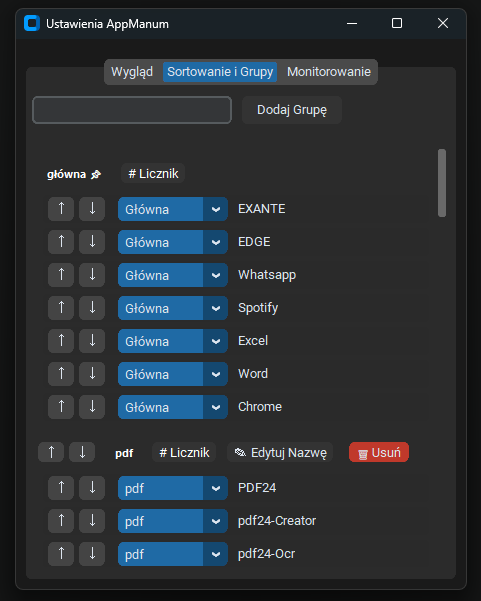Move PDF24 up in pdf group
The image size is (481, 601).
point(61,488)
